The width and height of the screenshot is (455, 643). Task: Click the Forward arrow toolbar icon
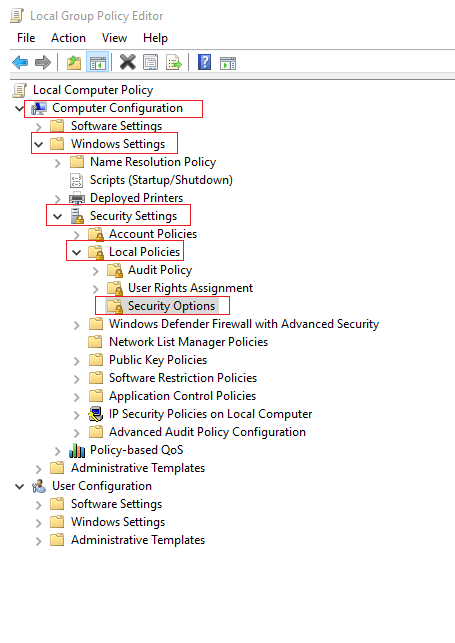point(43,63)
